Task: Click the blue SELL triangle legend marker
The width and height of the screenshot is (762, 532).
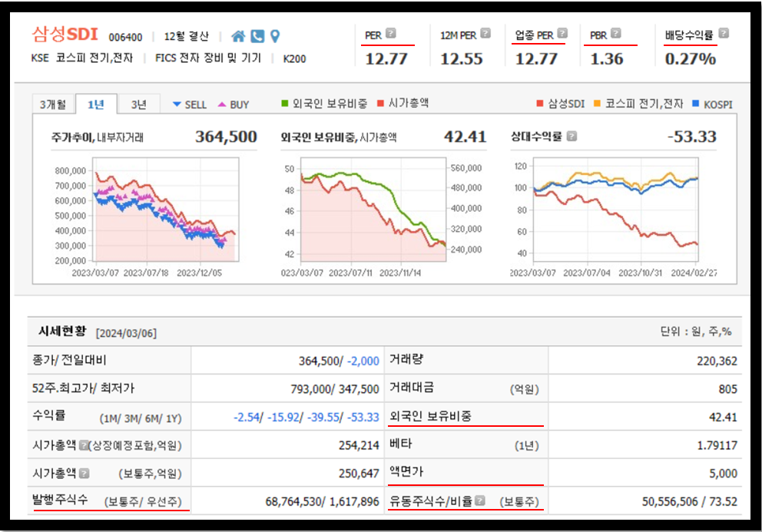Action: pos(177,104)
